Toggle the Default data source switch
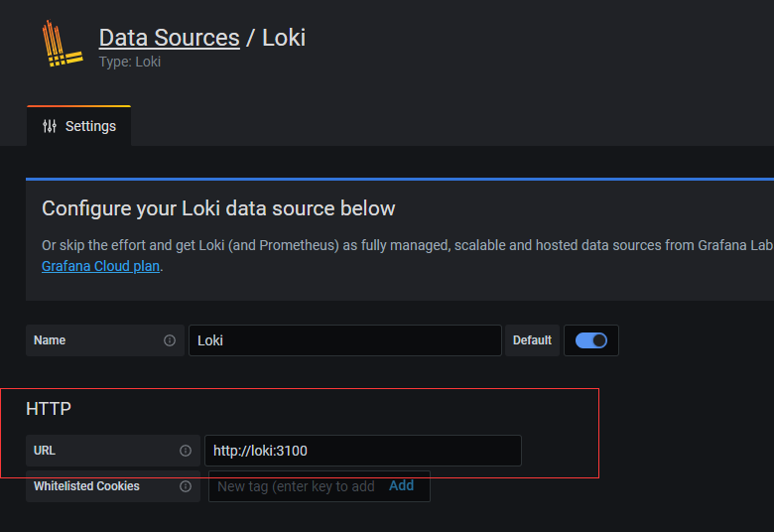 (590, 340)
